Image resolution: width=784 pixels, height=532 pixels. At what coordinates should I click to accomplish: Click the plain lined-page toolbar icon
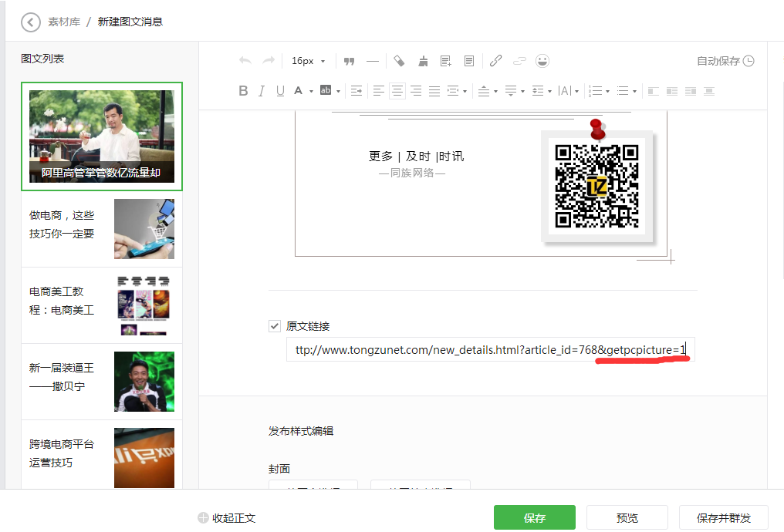pos(469,61)
